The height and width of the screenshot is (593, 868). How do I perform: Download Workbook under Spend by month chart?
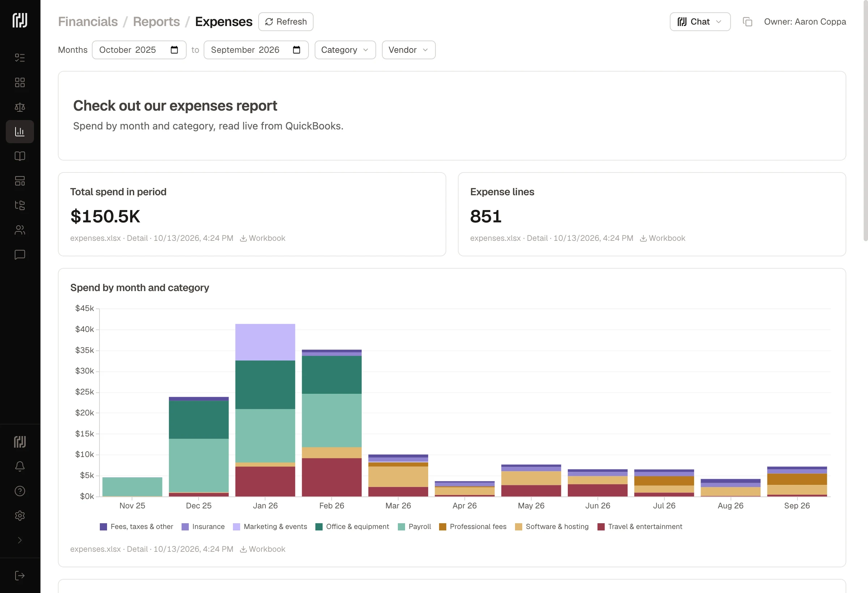[263, 549]
